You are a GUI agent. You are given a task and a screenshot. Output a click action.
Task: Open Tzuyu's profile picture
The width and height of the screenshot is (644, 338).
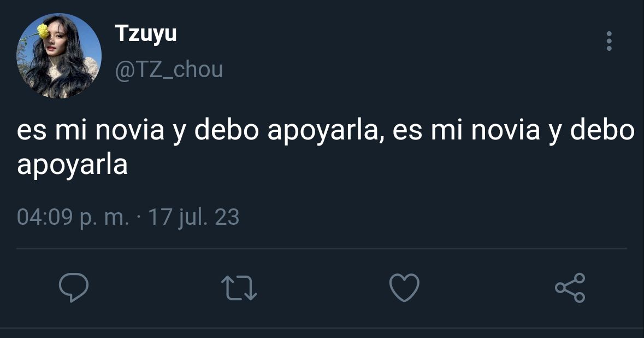[x=59, y=55]
